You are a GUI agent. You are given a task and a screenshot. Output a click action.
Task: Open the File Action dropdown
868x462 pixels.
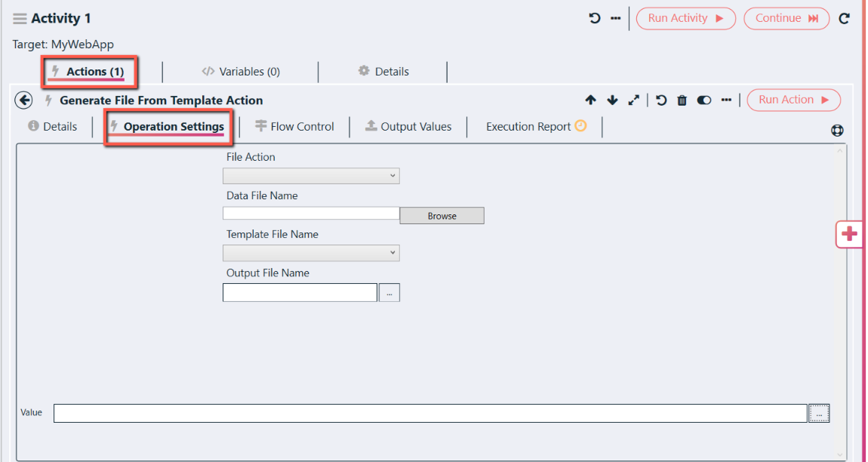coord(311,176)
